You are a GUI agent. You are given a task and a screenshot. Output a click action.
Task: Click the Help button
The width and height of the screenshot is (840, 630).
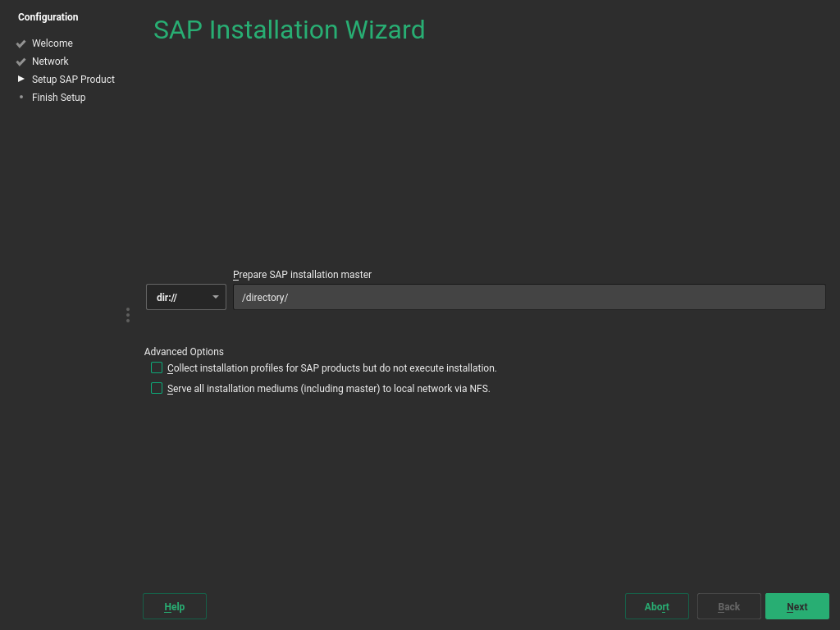point(174,606)
